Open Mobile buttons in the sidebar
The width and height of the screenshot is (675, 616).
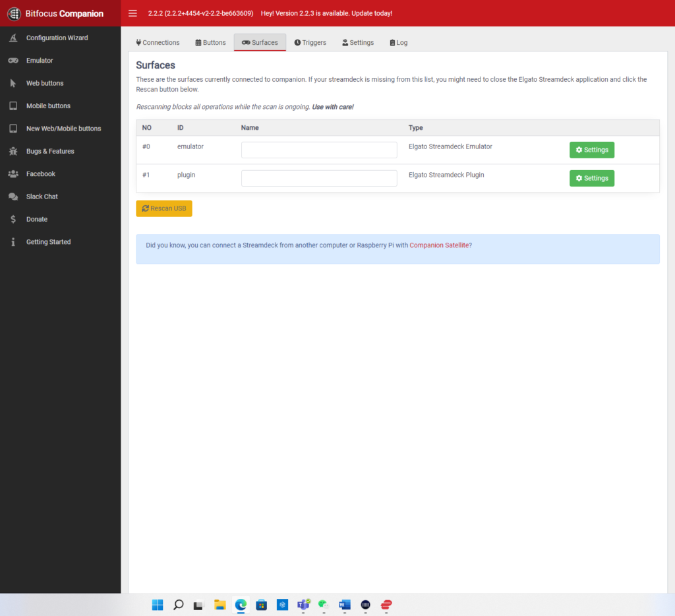48,106
